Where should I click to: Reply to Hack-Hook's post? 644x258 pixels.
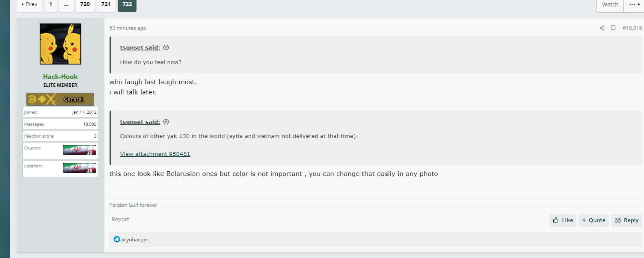tap(626, 220)
